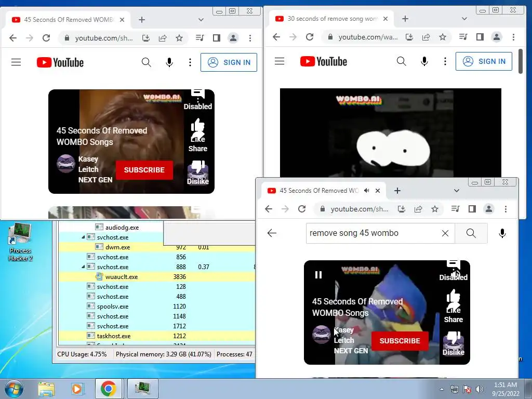Expand tab search chevron in bottom-right window
532x399 pixels.
point(456,191)
